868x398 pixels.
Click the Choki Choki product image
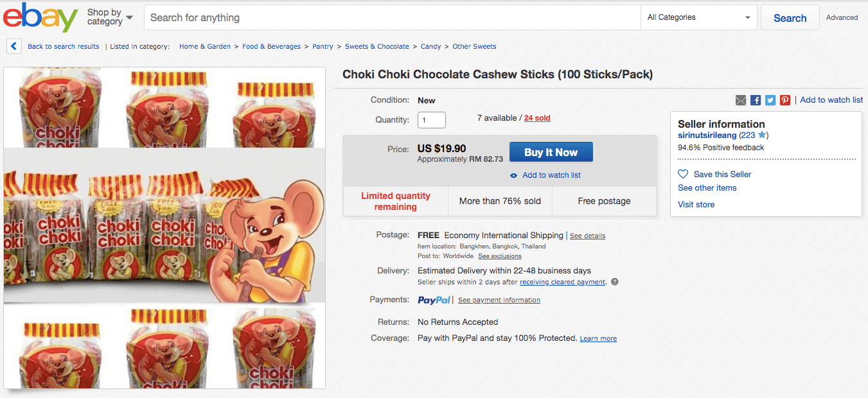[164, 228]
